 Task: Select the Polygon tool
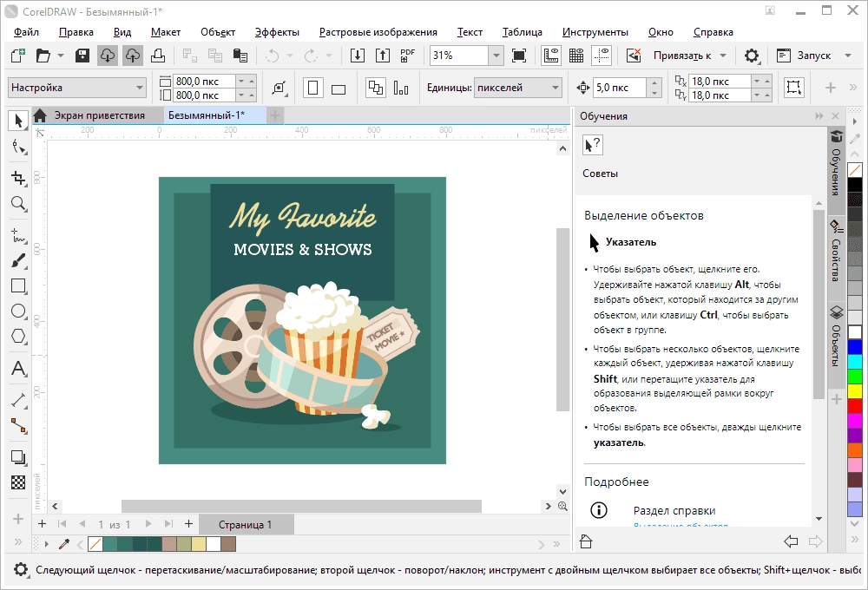18,337
